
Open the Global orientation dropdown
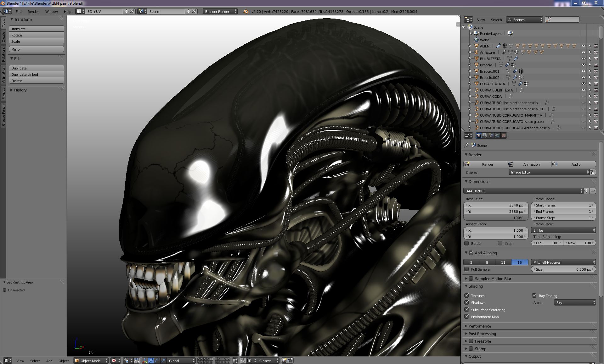pos(181,361)
